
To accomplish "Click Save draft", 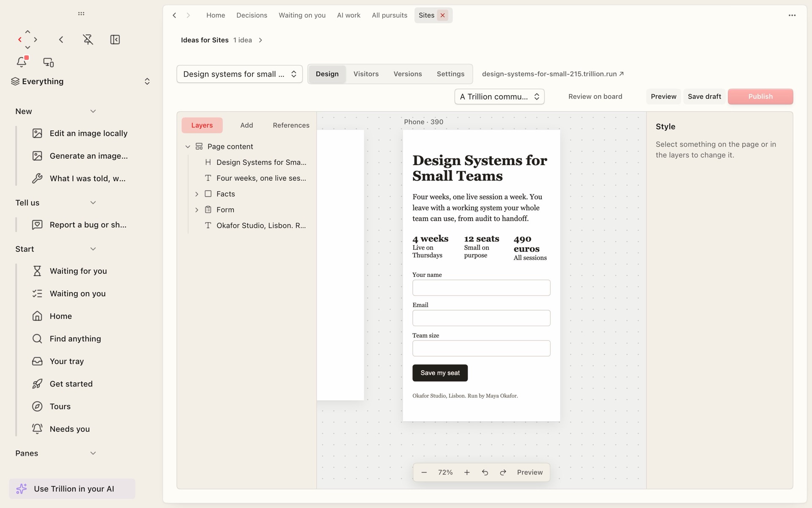I will [x=704, y=97].
